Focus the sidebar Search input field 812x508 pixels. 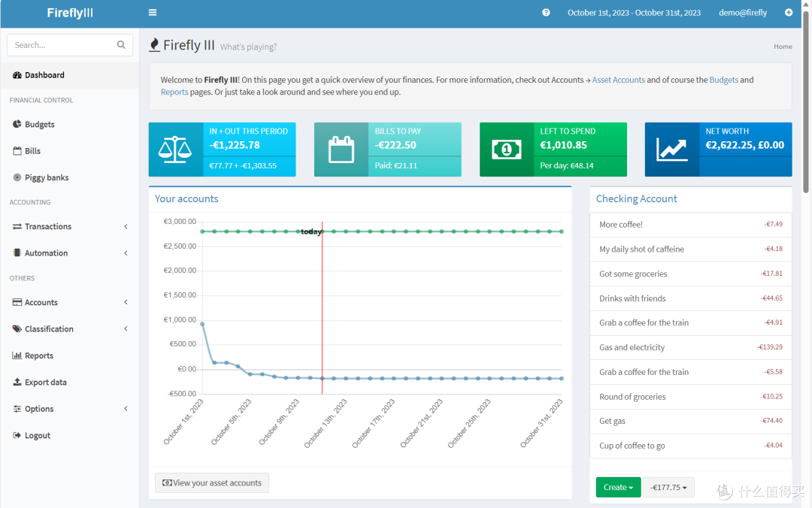point(62,45)
